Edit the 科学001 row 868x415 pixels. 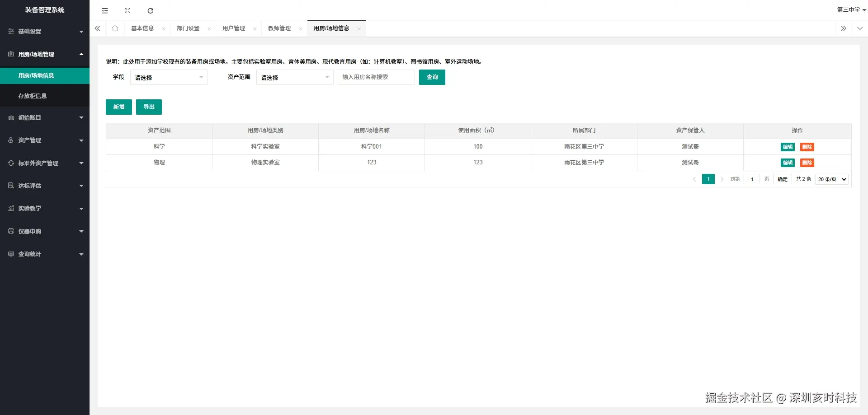788,147
